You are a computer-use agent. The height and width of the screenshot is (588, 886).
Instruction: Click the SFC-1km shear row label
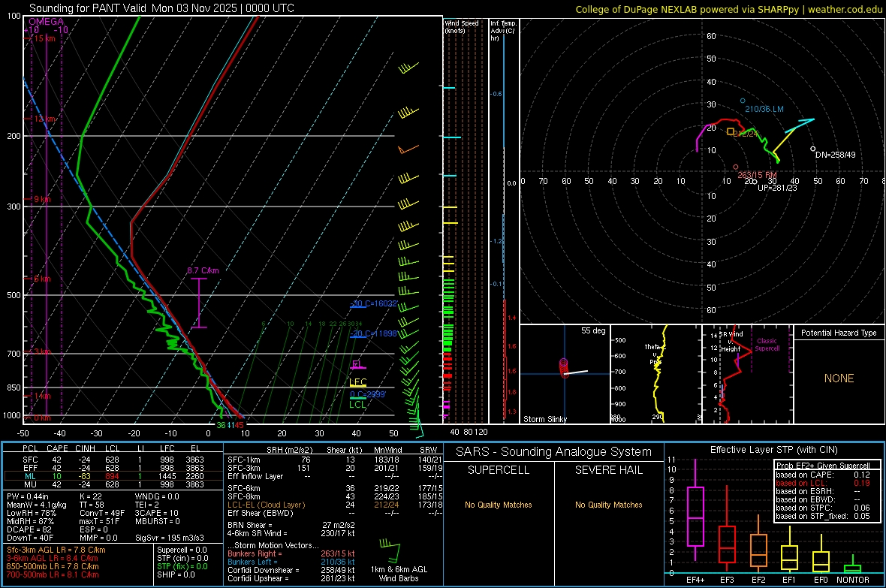tap(244, 460)
